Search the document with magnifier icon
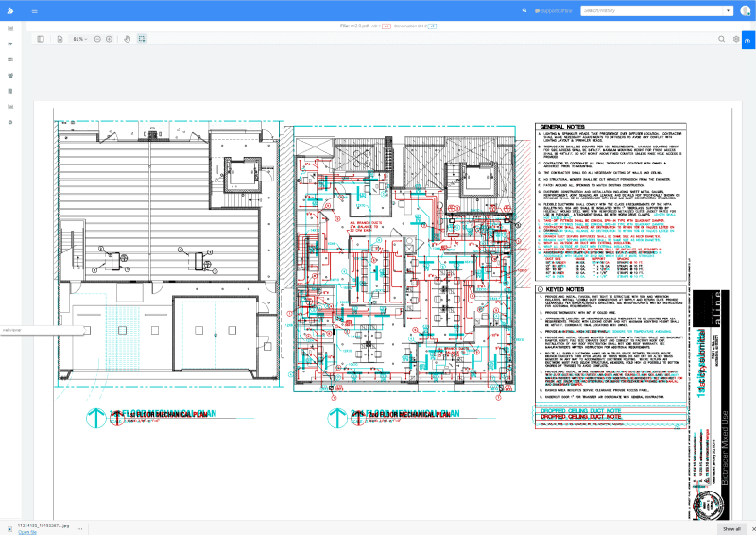 722,39
